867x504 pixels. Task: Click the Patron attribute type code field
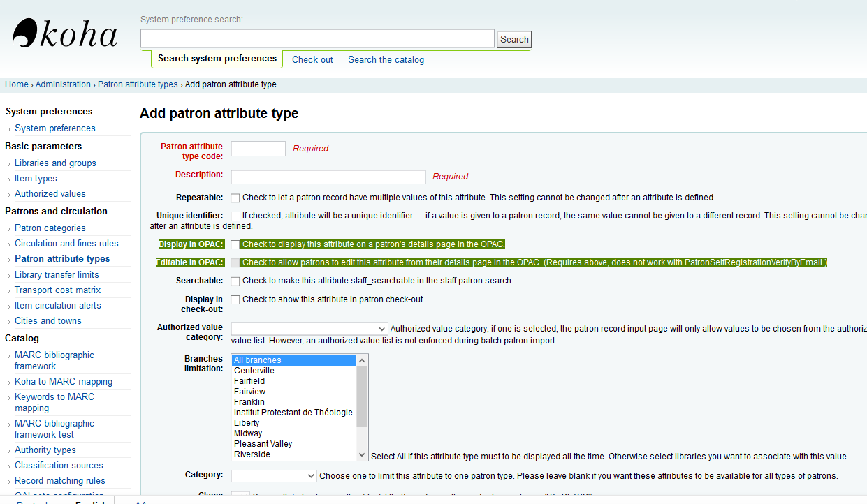258,149
